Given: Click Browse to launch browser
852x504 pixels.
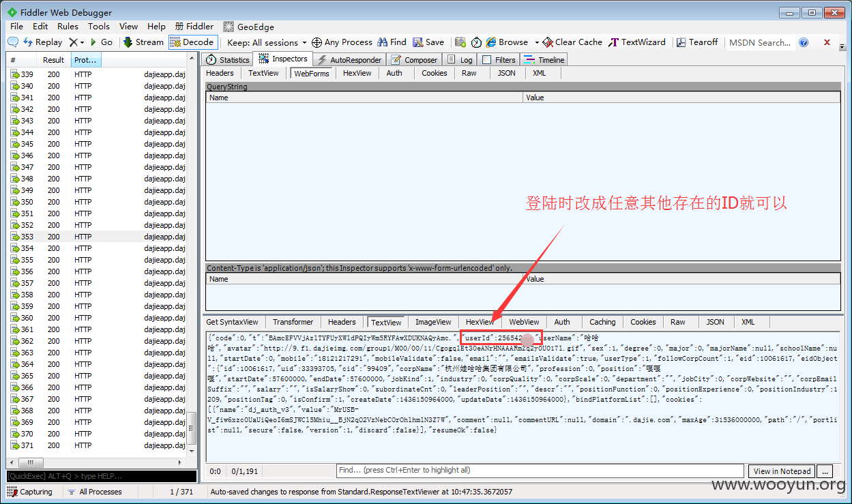Looking at the screenshot, I should (507, 42).
